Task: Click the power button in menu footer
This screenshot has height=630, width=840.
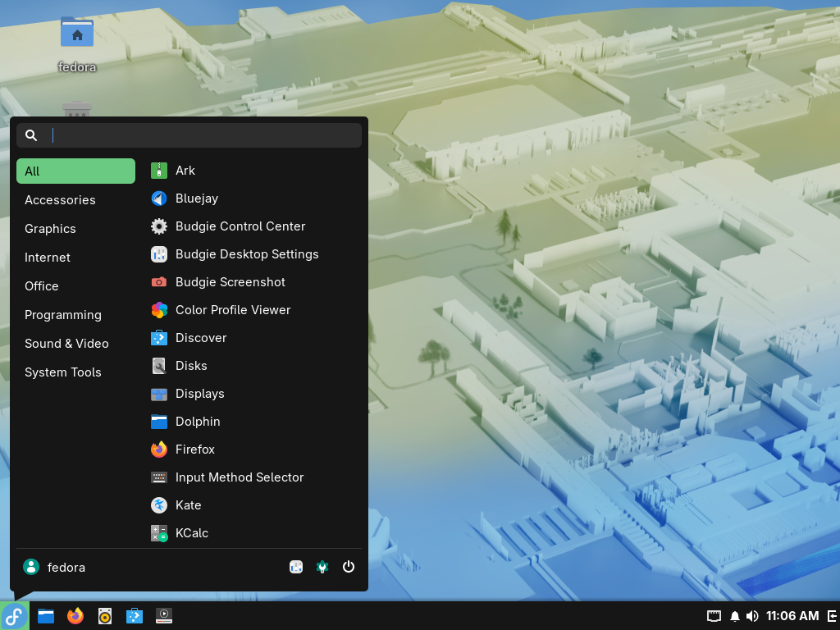Action: click(349, 567)
